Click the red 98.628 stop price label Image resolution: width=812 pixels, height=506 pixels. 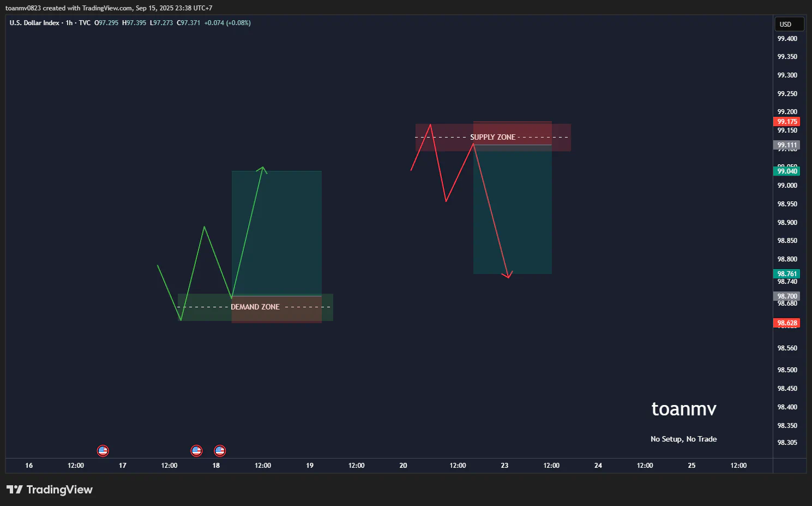click(x=787, y=323)
